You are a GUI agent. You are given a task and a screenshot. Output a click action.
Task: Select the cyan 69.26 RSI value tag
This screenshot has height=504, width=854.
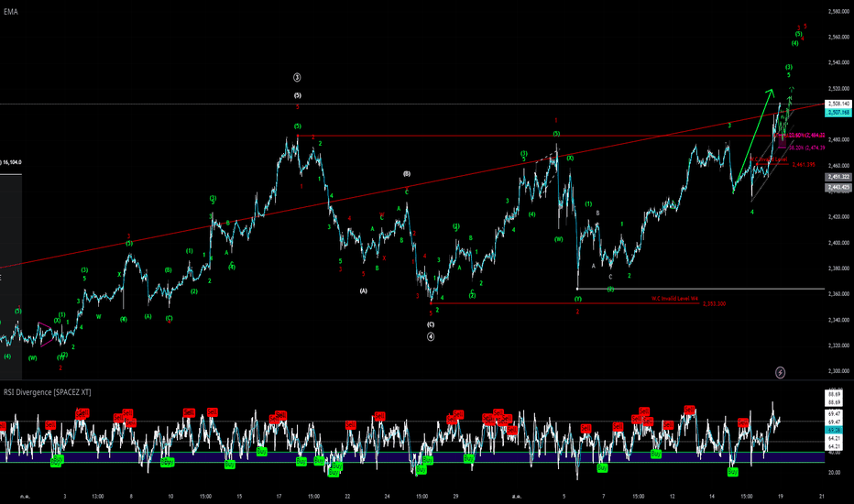pyautogui.click(x=835, y=430)
